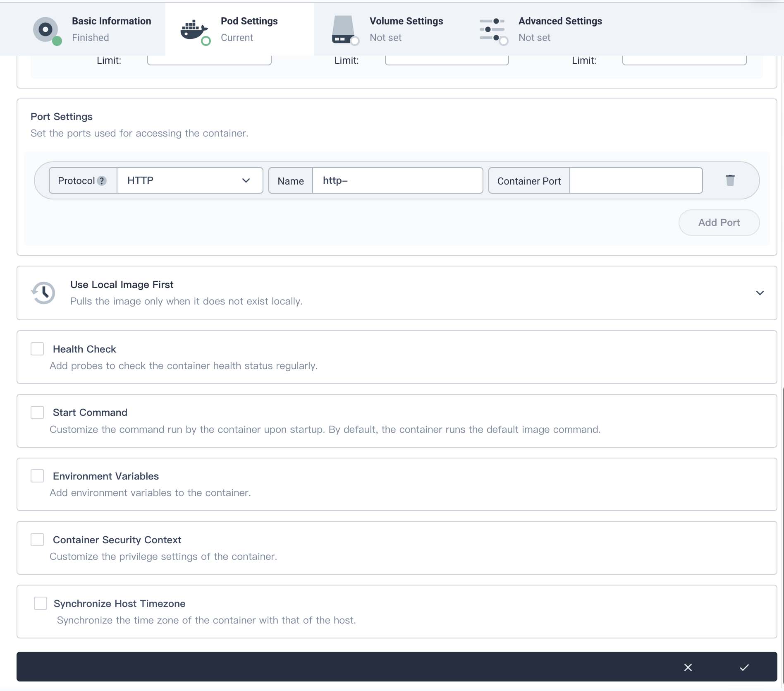
Task: Click the 'Synchronize Host Timezone' label text
Action: [120, 604]
